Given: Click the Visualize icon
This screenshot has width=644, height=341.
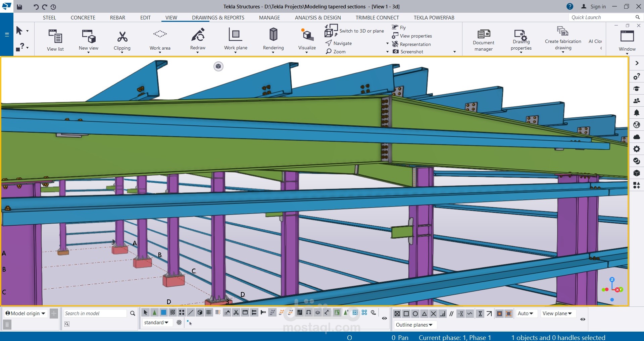Looking at the screenshot, I should pyautogui.click(x=307, y=35).
